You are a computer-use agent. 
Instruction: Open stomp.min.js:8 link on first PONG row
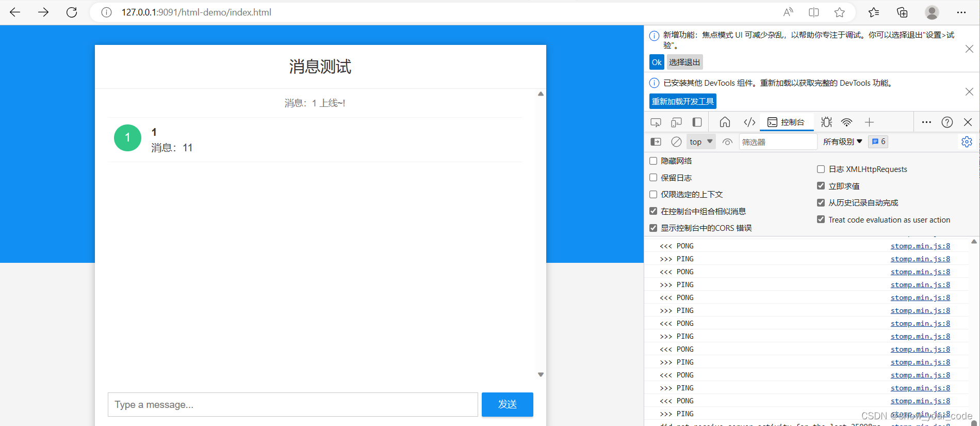pos(920,246)
